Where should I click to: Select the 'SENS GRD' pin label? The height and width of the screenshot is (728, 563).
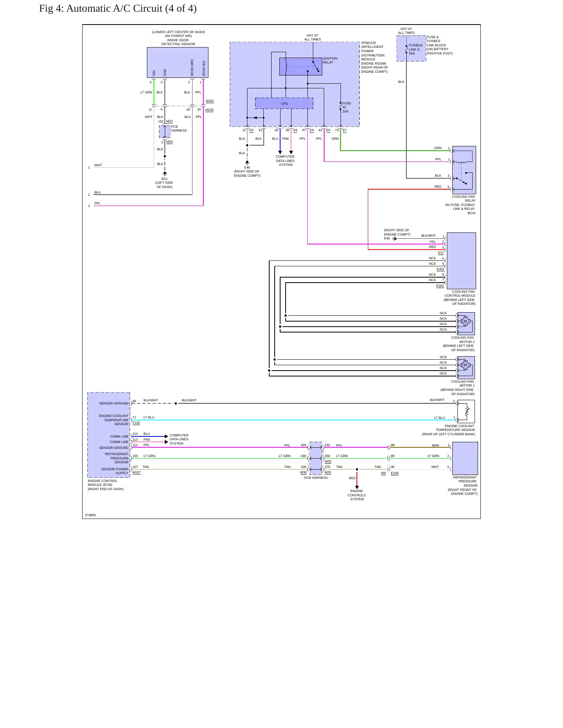[x=192, y=68]
